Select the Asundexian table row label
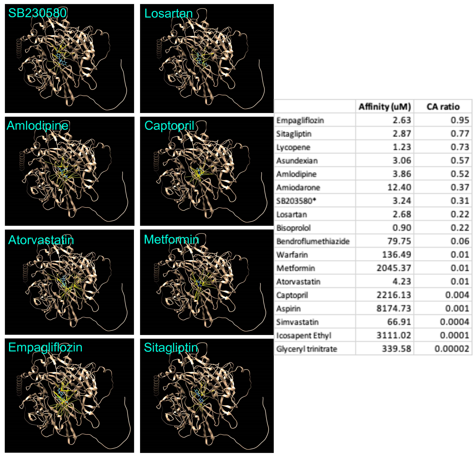 [x=297, y=160]
